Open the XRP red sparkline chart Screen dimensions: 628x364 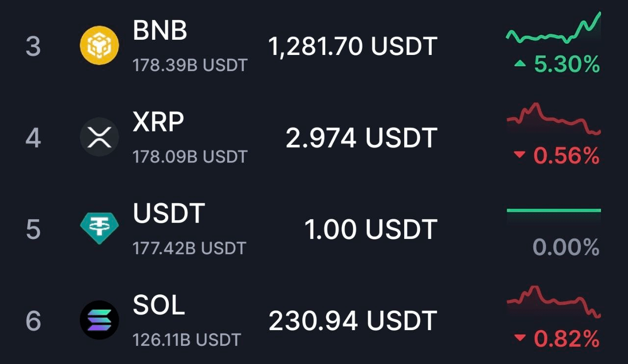click(x=553, y=119)
